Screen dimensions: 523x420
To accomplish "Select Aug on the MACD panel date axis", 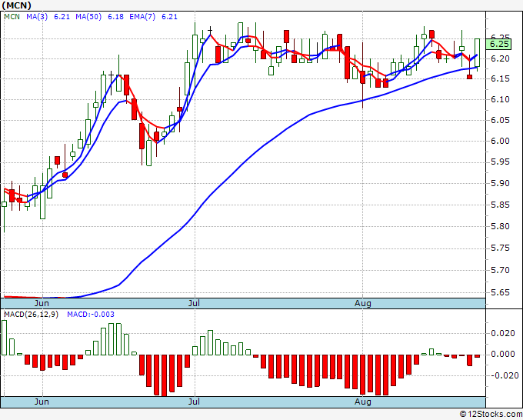I will click(x=362, y=402).
